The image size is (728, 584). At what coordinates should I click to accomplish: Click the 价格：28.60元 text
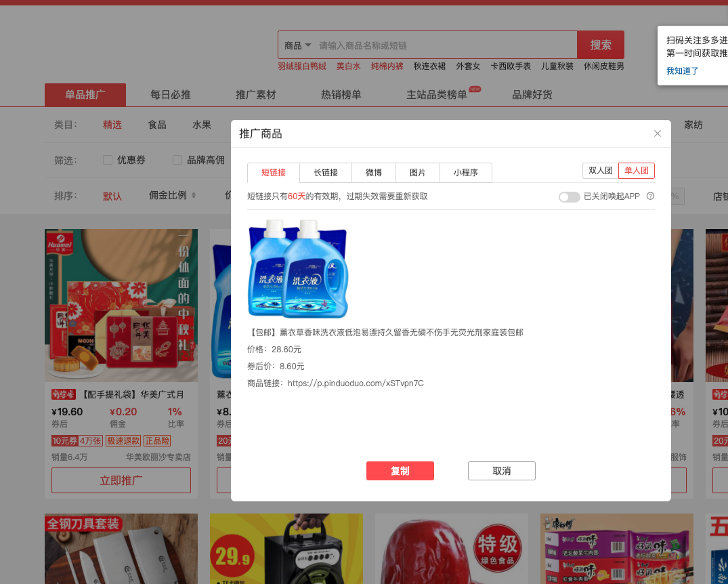tap(274, 350)
